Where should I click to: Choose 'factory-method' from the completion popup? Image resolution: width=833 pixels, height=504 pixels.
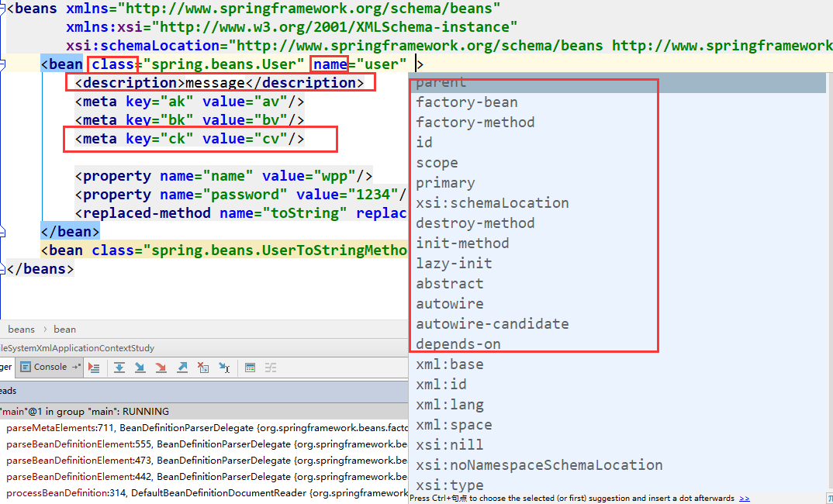click(x=617, y=123)
